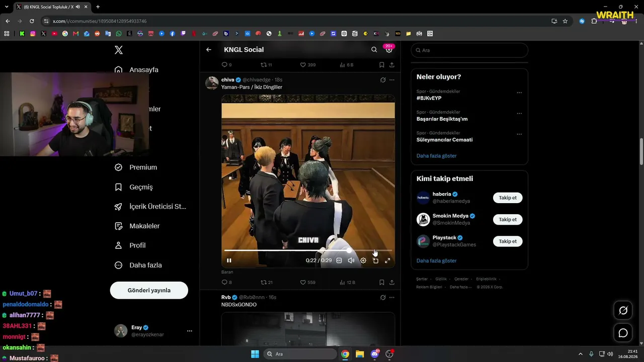Open Discord from the taskbar
644x362 pixels.
[374, 354]
